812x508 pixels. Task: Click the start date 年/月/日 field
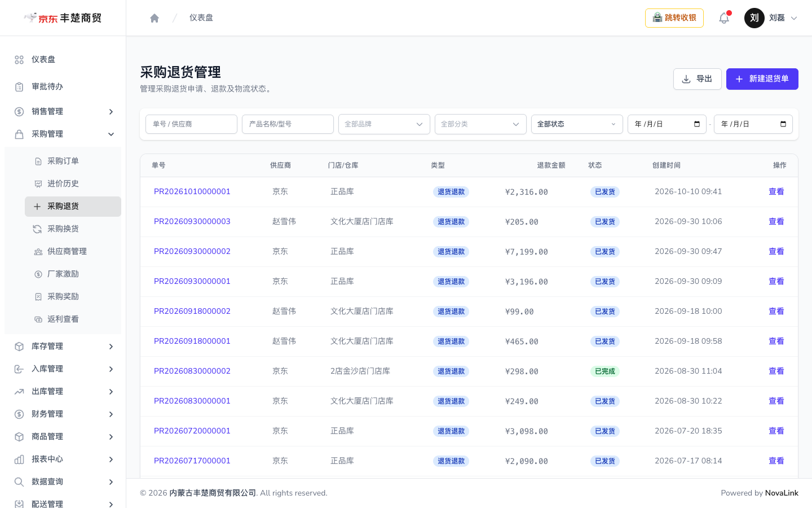tap(667, 124)
